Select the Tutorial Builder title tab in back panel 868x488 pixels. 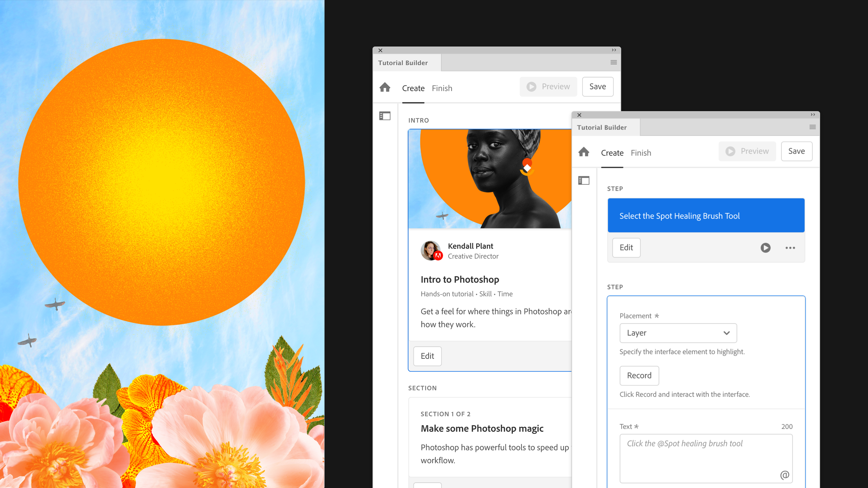(407, 63)
